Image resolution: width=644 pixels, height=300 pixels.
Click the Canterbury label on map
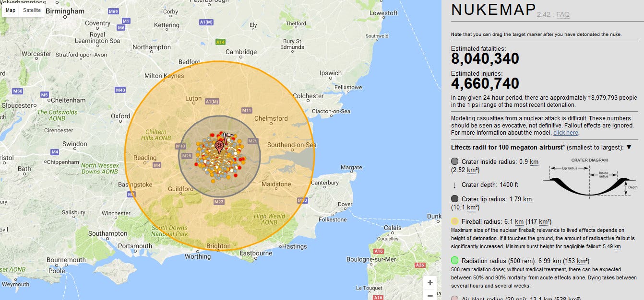325,183
